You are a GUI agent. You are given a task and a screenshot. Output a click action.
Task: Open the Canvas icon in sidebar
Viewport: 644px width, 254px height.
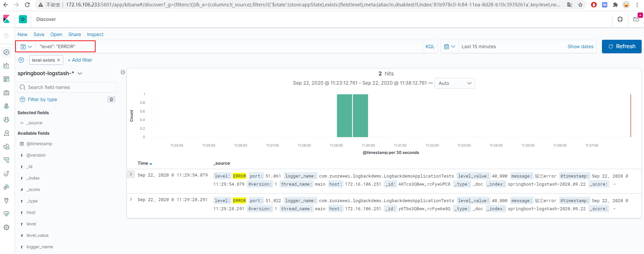(6, 93)
